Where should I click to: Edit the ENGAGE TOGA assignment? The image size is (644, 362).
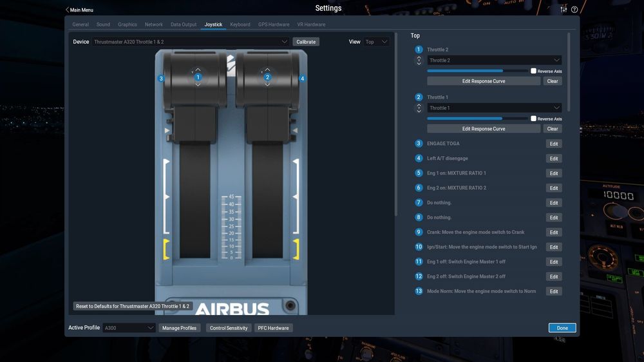tap(554, 144)
